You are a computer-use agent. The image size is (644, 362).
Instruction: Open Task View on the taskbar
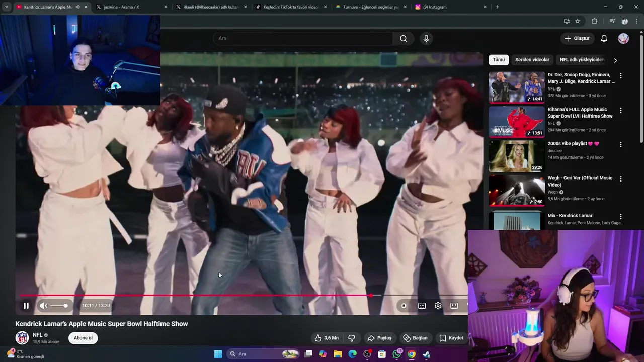[x=308, y=354]
